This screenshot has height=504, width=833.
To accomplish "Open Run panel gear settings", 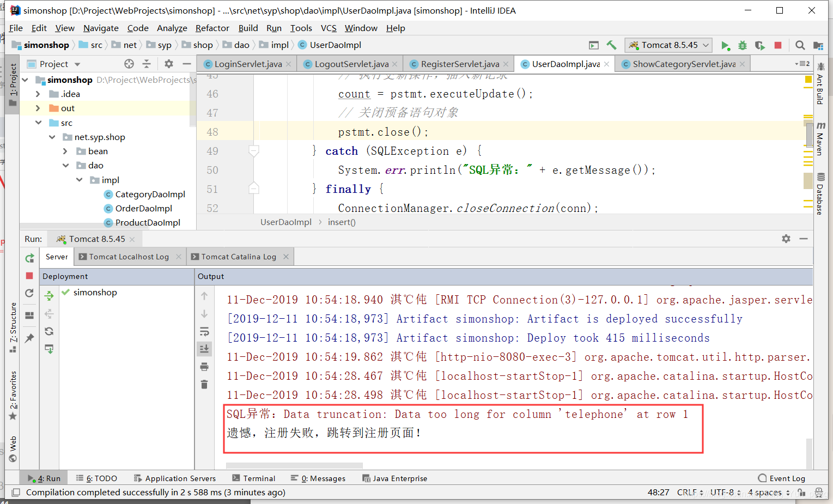I will [786, 239].
